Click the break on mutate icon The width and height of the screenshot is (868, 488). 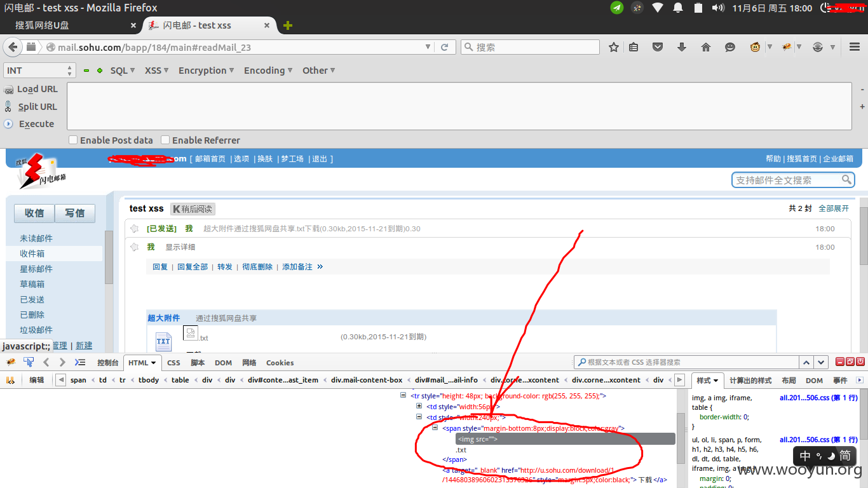point(11,380)
